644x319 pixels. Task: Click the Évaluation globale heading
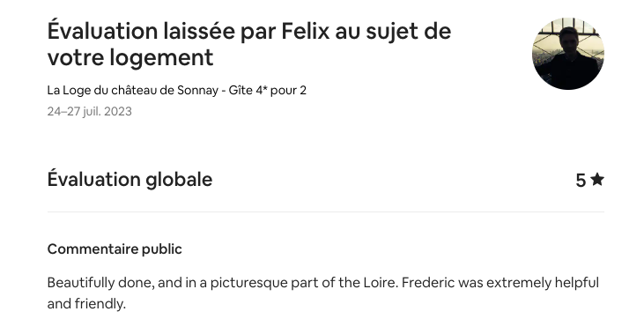130,180
